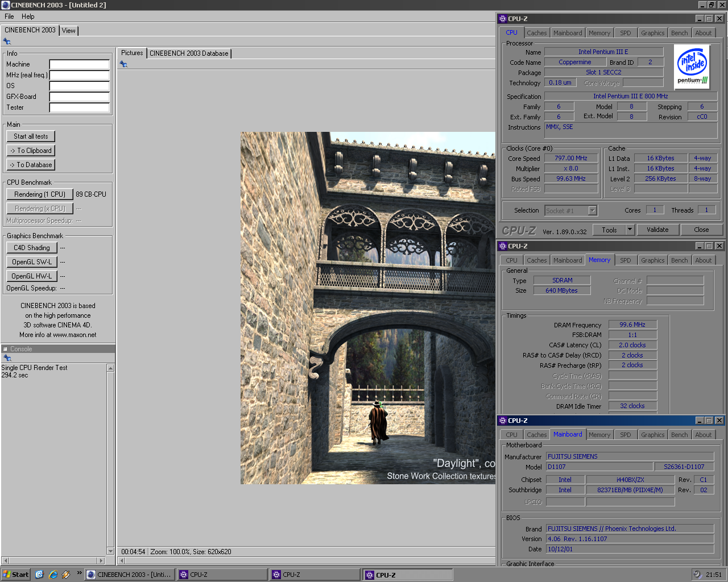Click the pin icon below the Pictures tab
This screenshot has width=728, height=582.
point(123,64)
